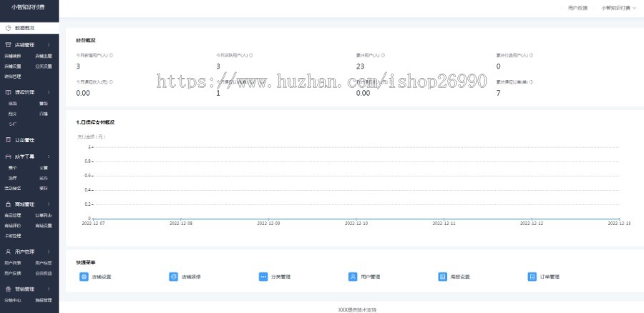This screenshot has height=313, width=644.
Task: Click the 订单管理 document icon in sidebar
Action: 8,140
